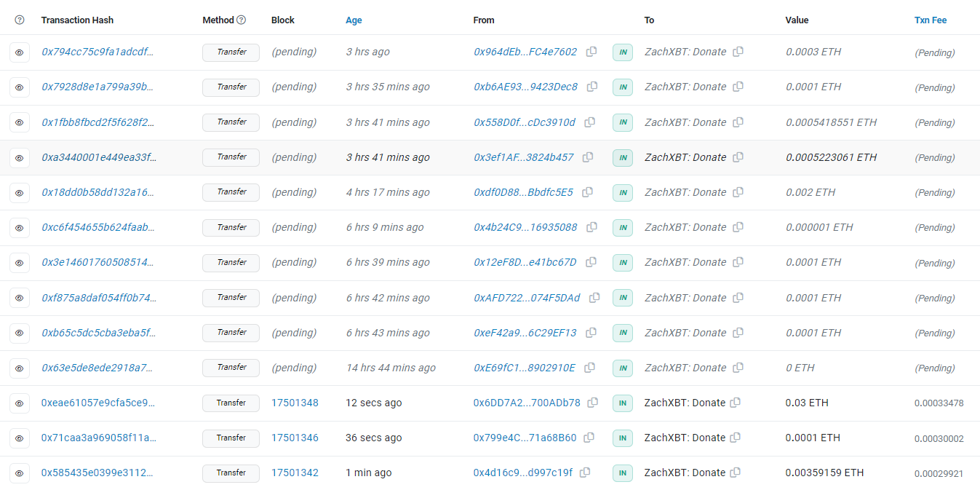Image resolution: width=980 pixels, height=490 pixels.
Task: View block 17501348
Action: 295,403
